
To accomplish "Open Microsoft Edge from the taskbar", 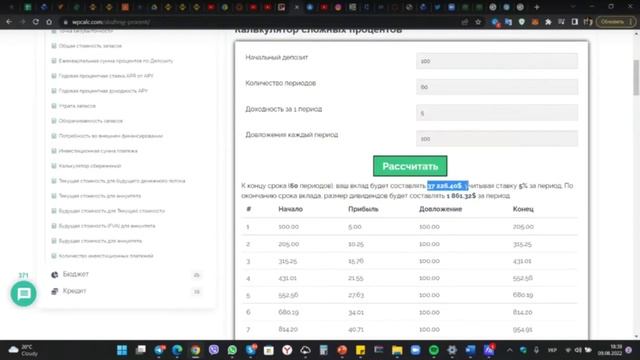I will coord(177,350).
